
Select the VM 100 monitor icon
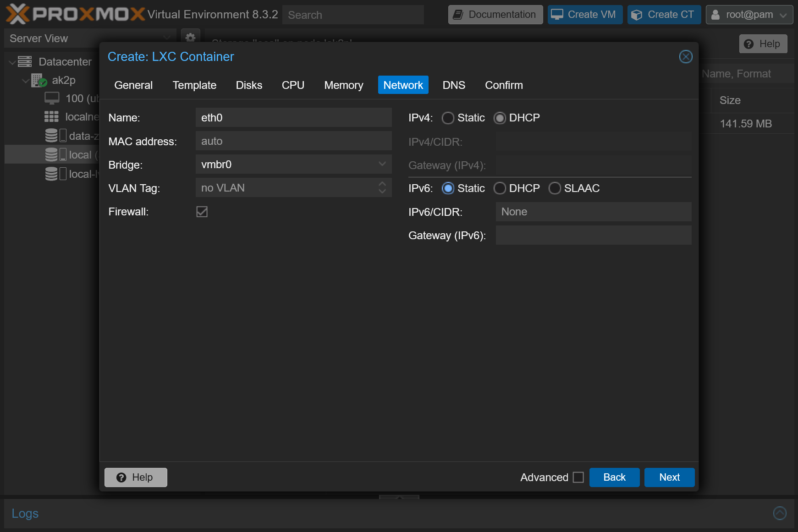pyautogui.click(x=52, y=98)
